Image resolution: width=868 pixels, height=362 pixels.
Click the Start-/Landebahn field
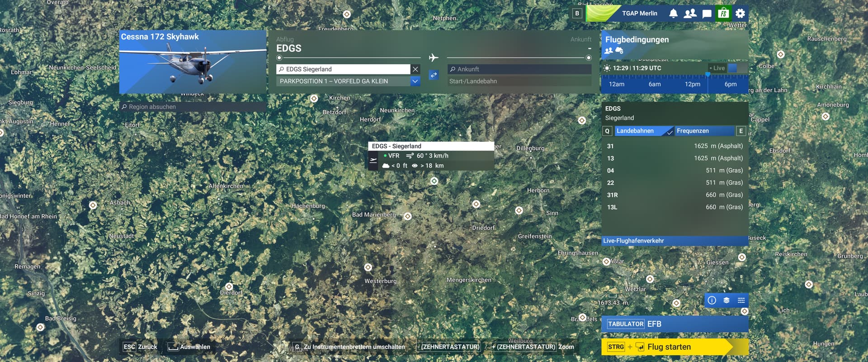point(519,81)
